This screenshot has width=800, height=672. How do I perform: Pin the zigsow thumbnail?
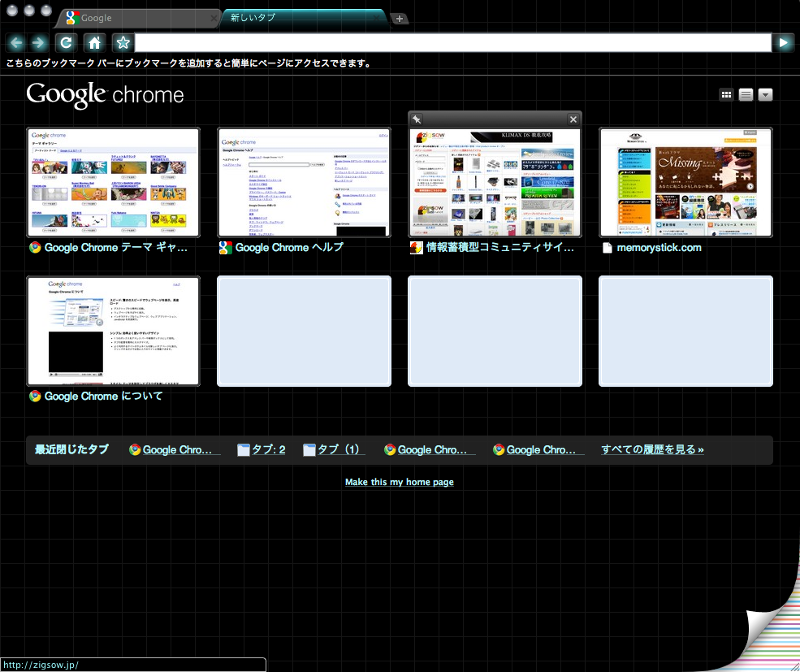coord(417,119)
